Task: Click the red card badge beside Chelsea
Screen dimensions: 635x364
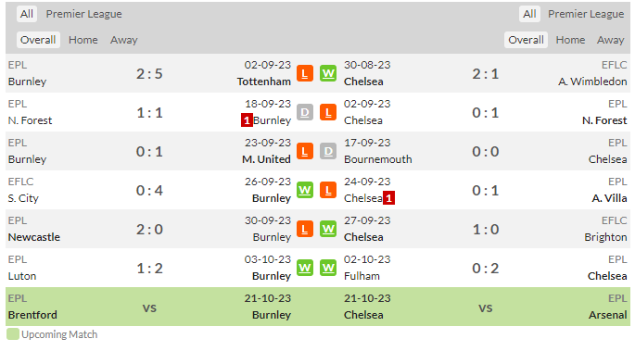Action: click(388, 198)
